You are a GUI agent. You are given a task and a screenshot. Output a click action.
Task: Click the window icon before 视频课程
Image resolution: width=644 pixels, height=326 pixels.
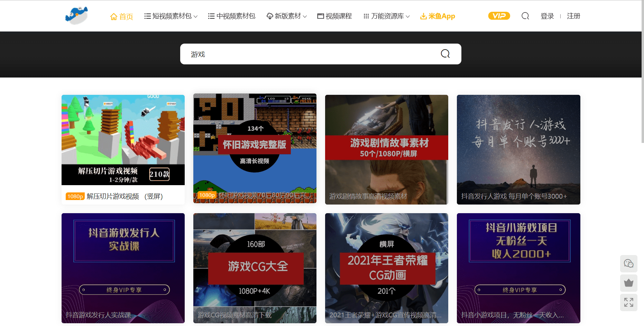[x=321, y=16]
